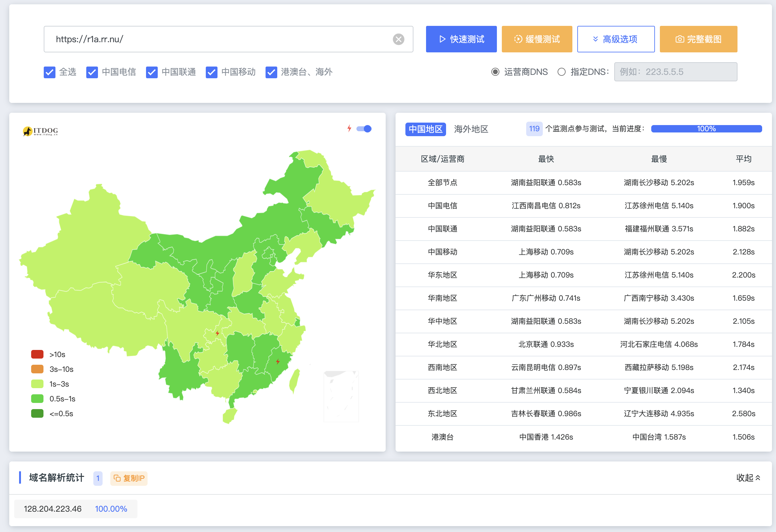The image size is (776, 532).
Task: Click 福建福州联通 3.571s cell
Action: click(659, 229)
